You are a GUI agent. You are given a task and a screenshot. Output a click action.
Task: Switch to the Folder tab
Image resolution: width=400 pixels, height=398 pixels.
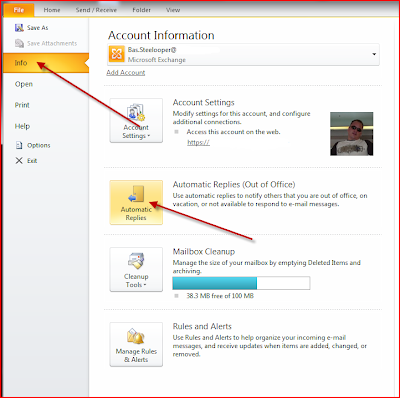(x=141, y=10)
